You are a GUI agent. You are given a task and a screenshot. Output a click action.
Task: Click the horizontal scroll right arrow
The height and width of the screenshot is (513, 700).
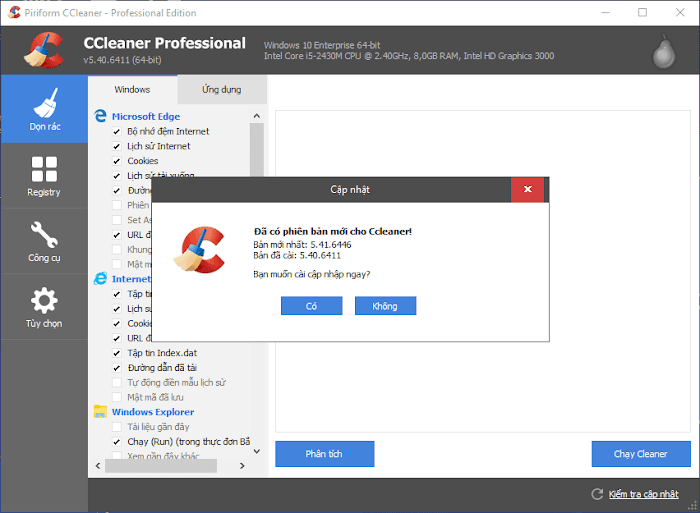(242, 466)
